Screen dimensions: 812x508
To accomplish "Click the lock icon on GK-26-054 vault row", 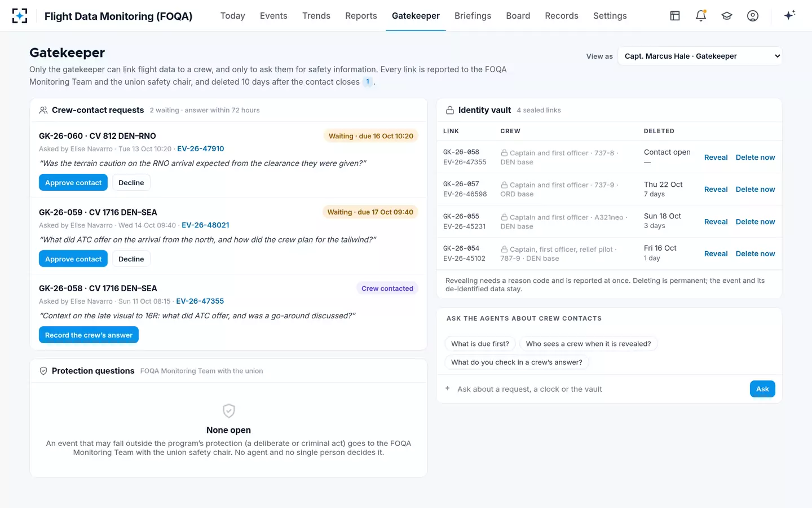I will click(504, 249).
